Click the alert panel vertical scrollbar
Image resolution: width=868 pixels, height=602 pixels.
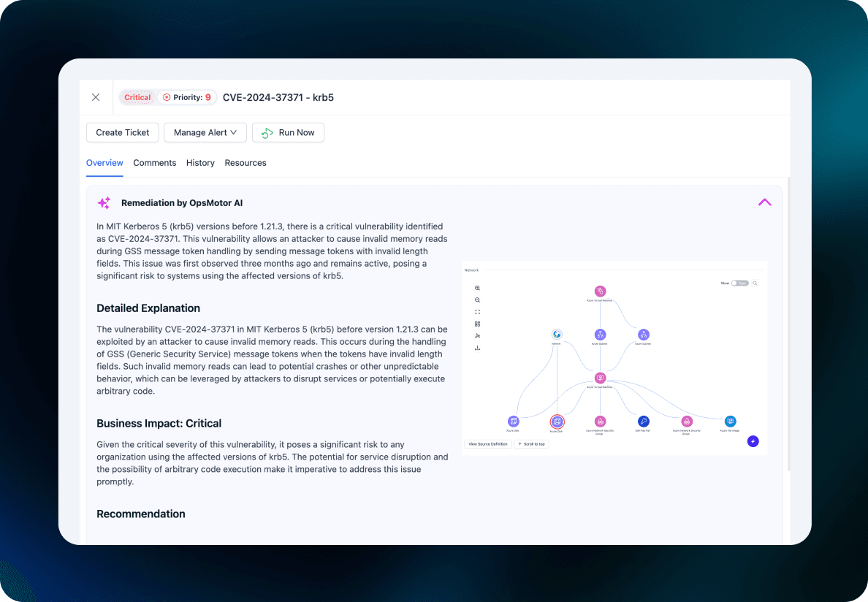point(788,324)
